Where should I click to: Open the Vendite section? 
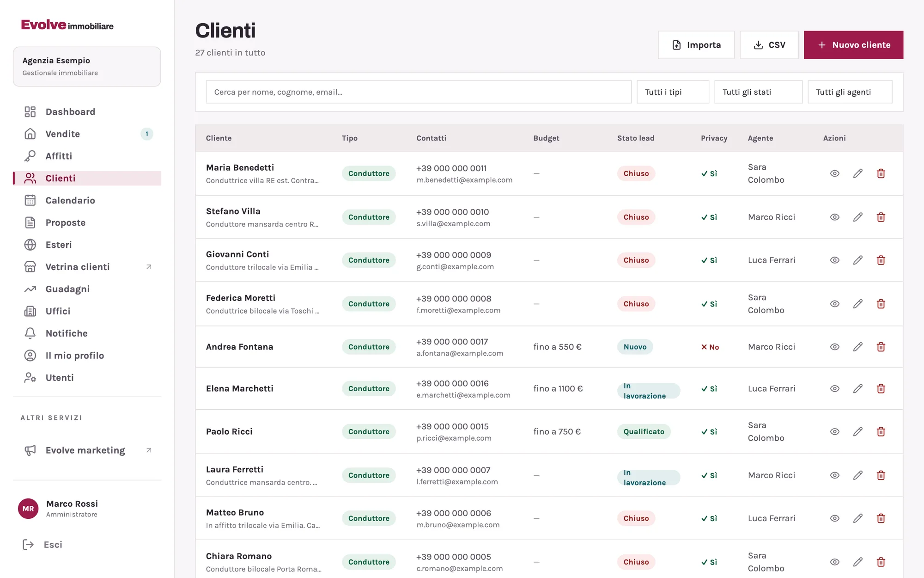(x=87, y=134)
